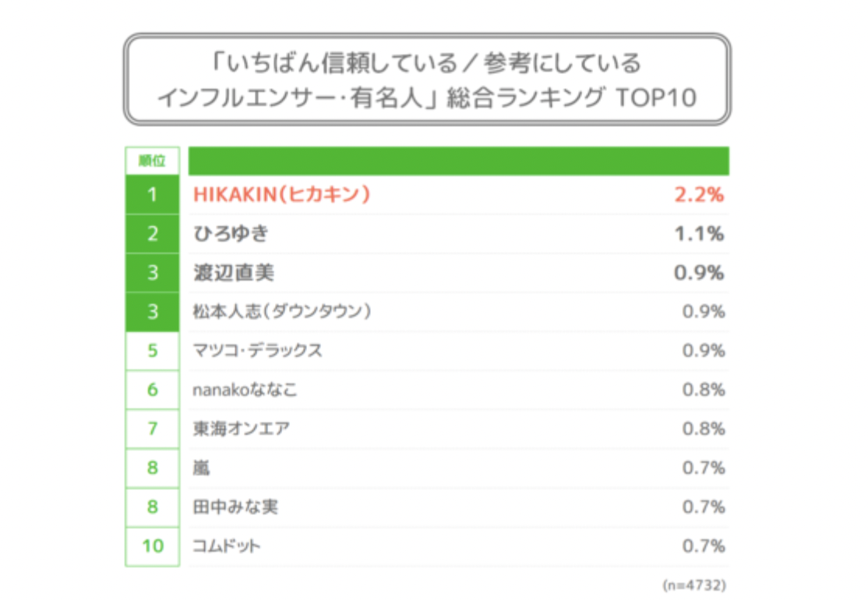The height and width of the screenshot is (600, 868).
Task: Click the rank 10 number cell
Action: (152, 546)
